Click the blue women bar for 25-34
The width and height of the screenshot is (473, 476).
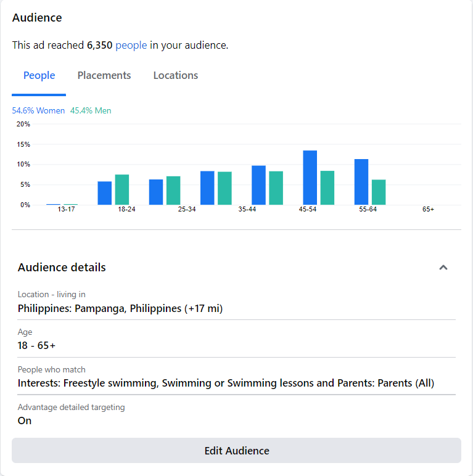(156, 192)
